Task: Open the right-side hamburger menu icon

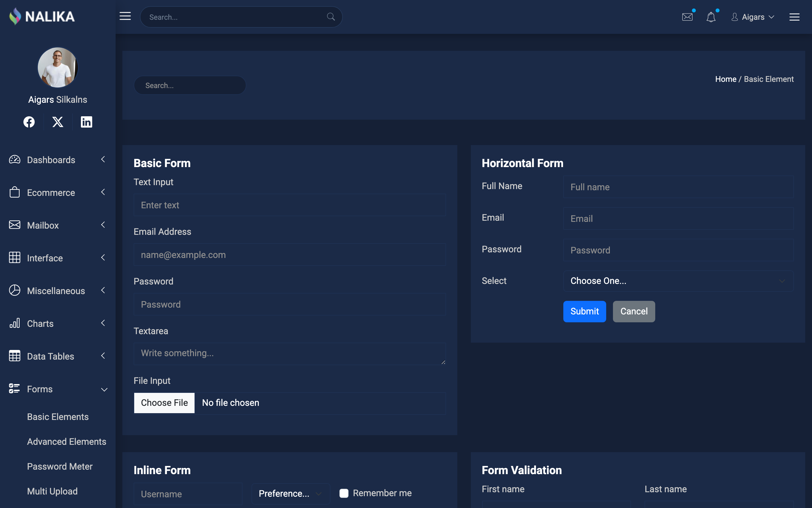Action: pos(794,17)
